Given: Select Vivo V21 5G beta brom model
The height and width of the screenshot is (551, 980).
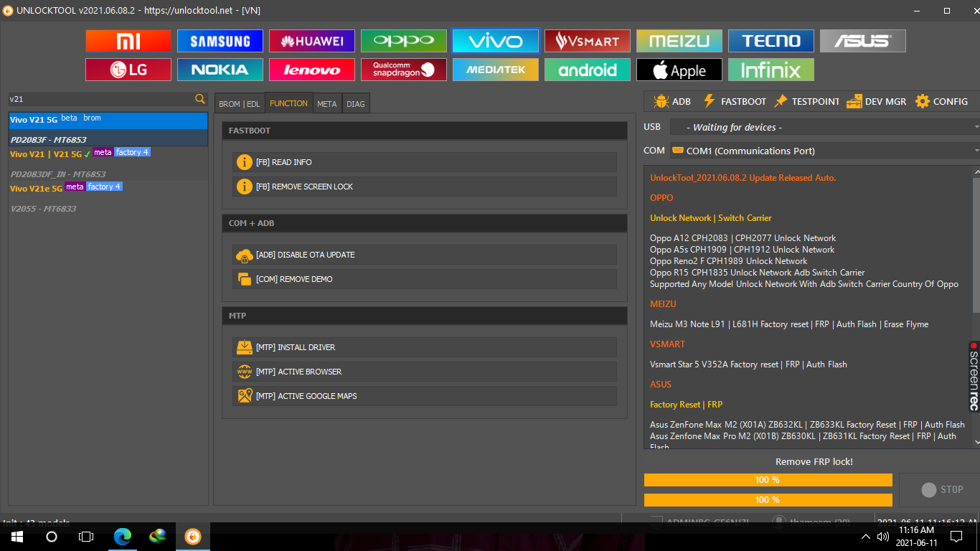Looking at the screenshot, I should [108, 129].
